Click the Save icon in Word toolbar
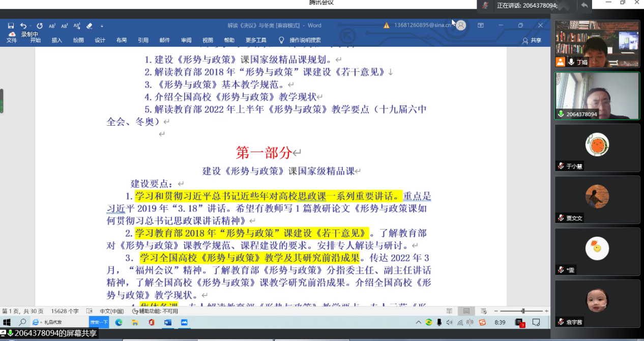This screenshot has height=341, width=644. coord(11,25)
